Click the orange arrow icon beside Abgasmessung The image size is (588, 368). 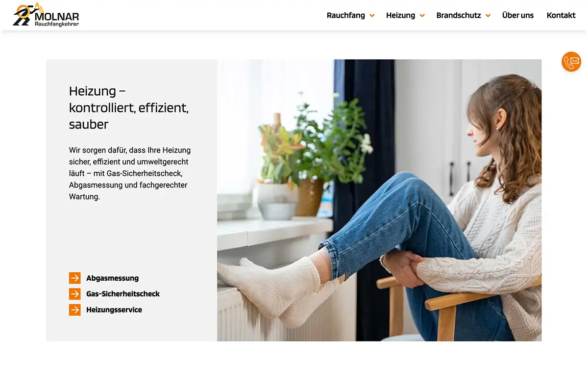(74, 278)
